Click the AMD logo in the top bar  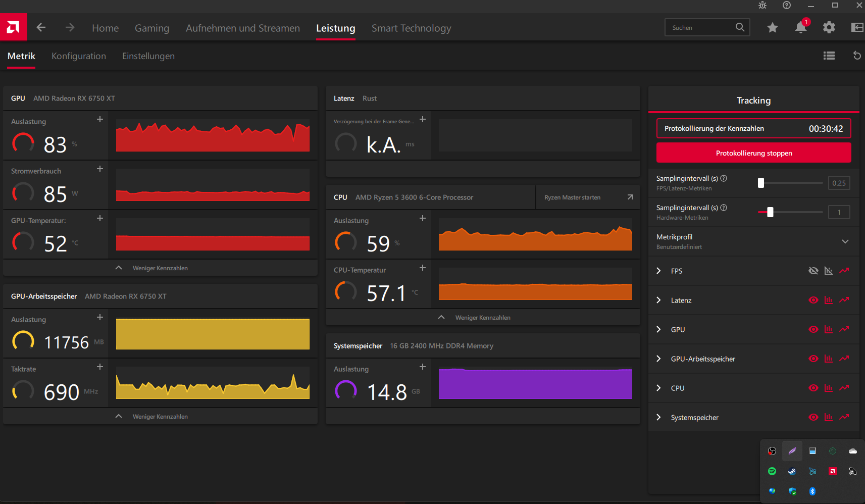click(x=13, y=27)
